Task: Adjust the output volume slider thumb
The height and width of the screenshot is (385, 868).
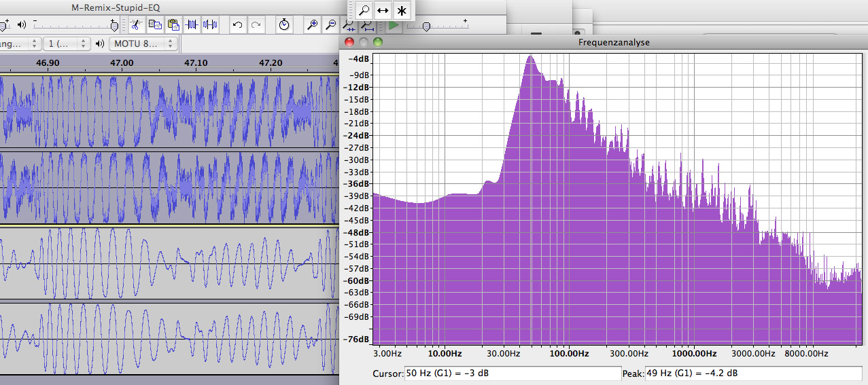Action: pos(114,25)
